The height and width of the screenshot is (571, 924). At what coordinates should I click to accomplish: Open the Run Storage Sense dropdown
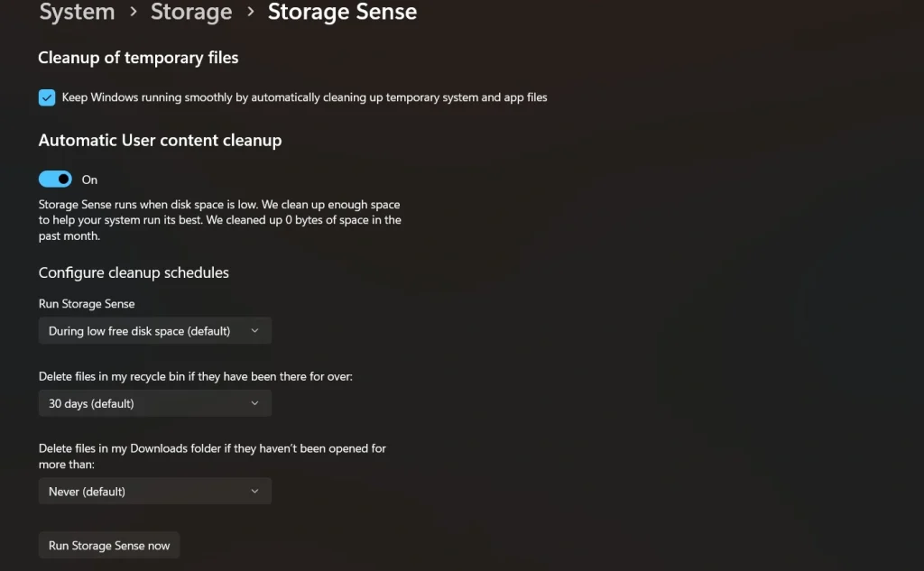click(154, 330)
